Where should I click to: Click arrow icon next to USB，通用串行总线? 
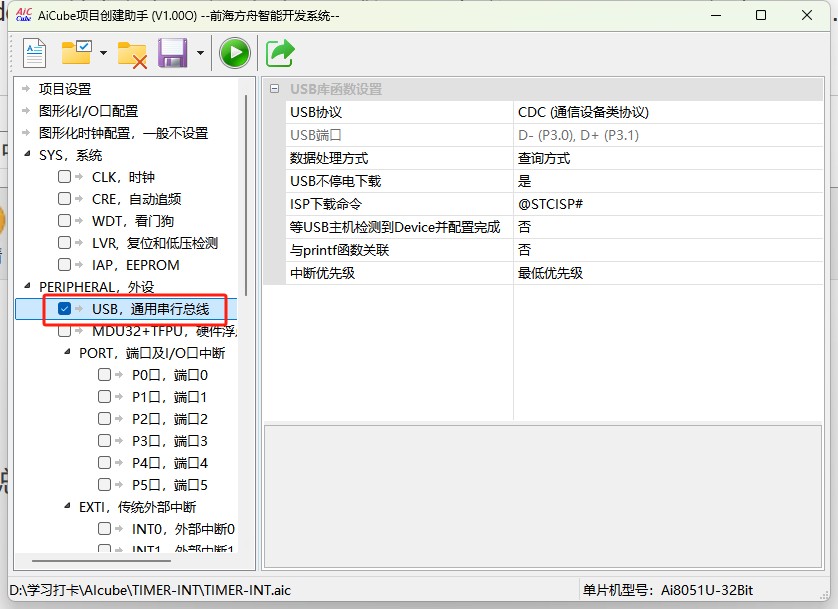point(79,309)
